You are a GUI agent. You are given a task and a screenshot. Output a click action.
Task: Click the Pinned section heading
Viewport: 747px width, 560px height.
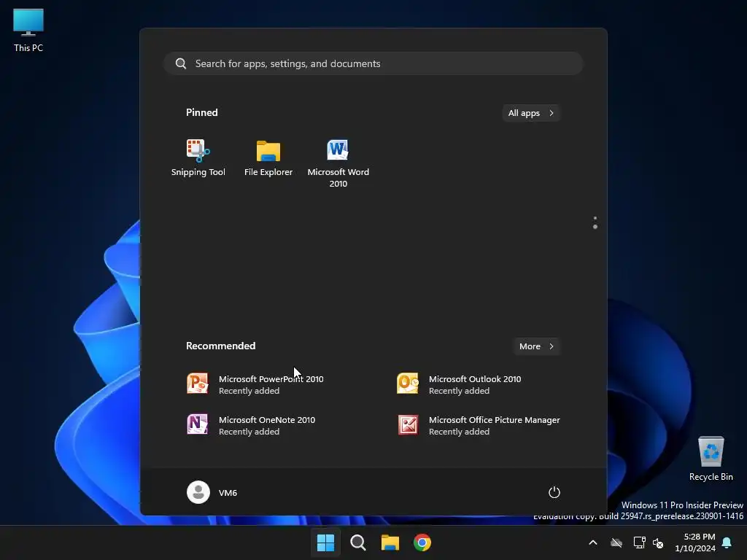[202, 112]
